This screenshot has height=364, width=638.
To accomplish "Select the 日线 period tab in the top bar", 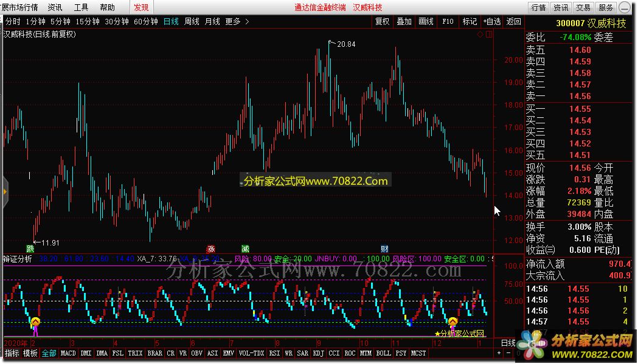I will 171,21.
